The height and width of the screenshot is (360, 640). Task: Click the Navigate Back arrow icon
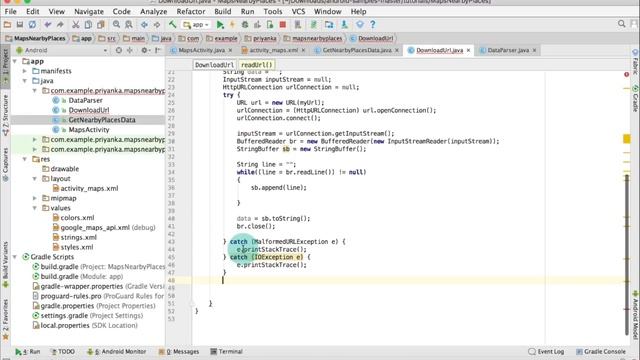click(144, 24)
